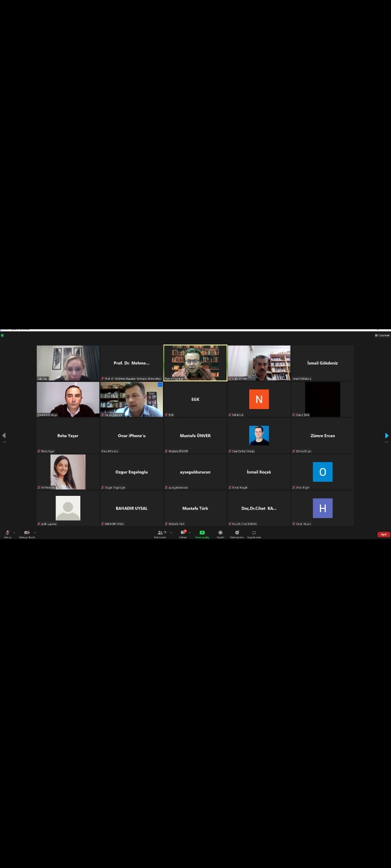The image size is (391, 868).
Task: Select the highlighted active speaker video tile
Action: click(195, 363)
